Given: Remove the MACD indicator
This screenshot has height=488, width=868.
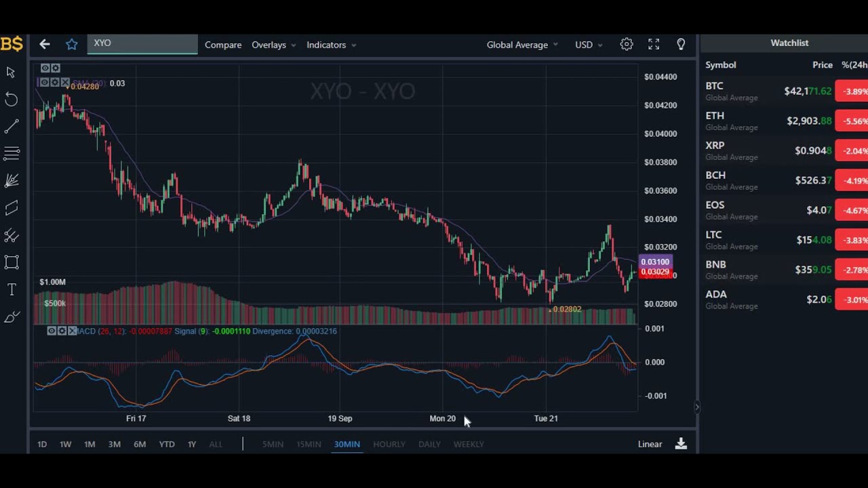Looking at the screenshot, I should [72, 331].
